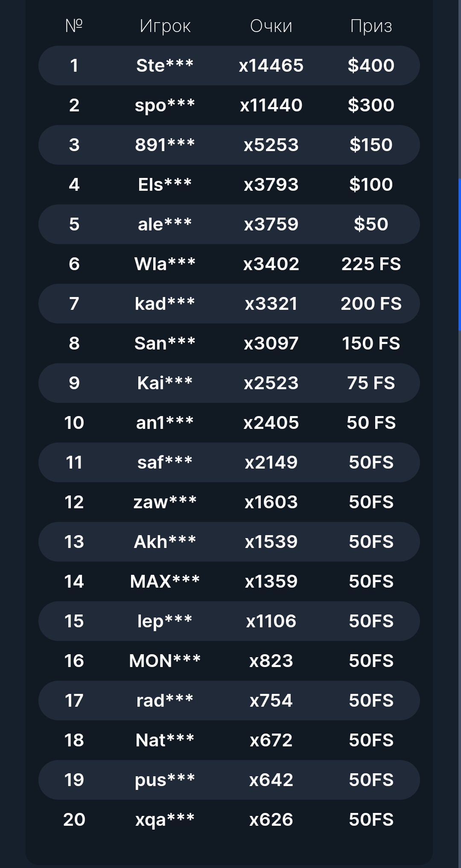Image resolution: width=461 pixels, height=868 pixels.
Task: Select first place row Ste***
Action: point(229,66)
